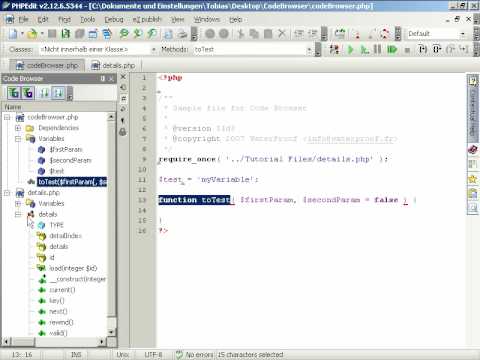Open the eZ publish menu
The image size is (480, 360).
point(147,20)
